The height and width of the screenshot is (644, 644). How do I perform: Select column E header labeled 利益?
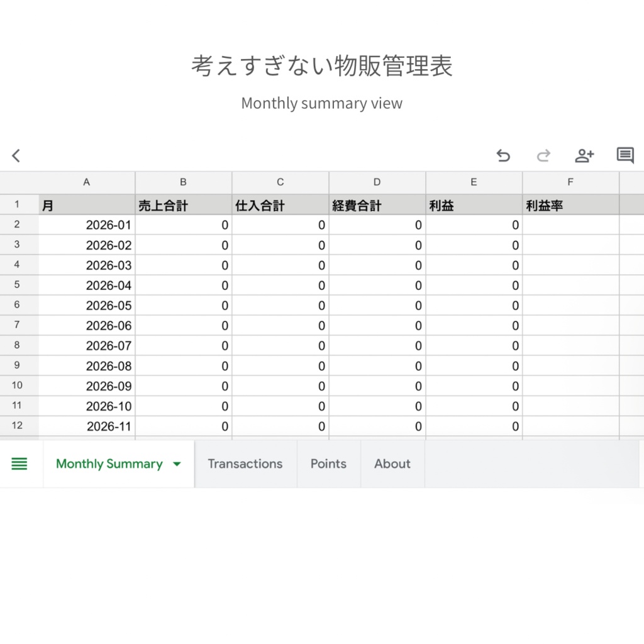(x=473, y=182)
